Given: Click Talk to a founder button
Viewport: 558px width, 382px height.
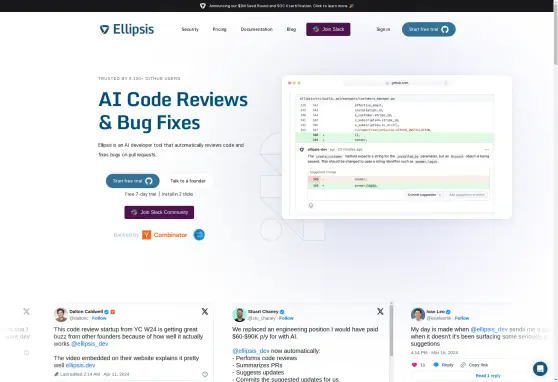Looking at the screenshot, I should (188, 181).
